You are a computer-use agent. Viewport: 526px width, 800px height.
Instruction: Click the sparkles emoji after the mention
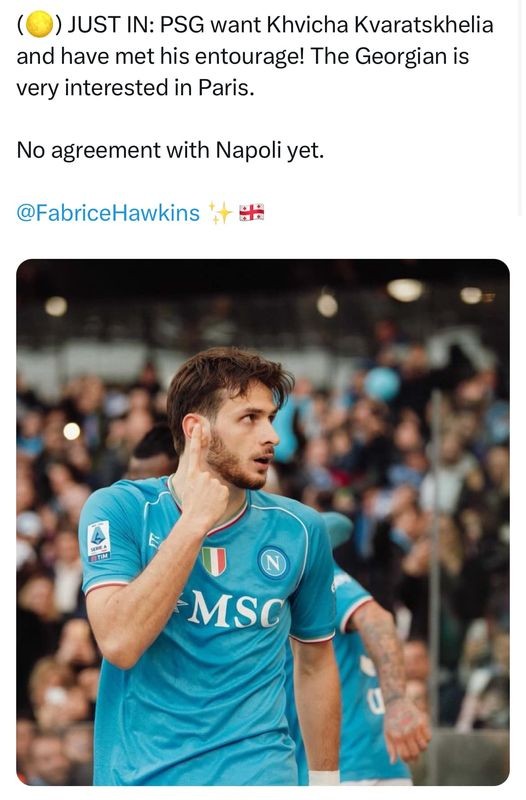coord(220,212)
